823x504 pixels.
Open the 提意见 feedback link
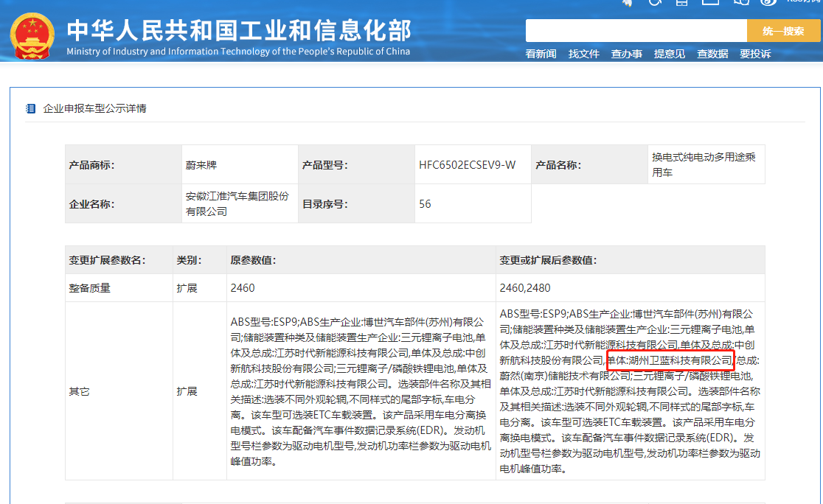[669, 54]
